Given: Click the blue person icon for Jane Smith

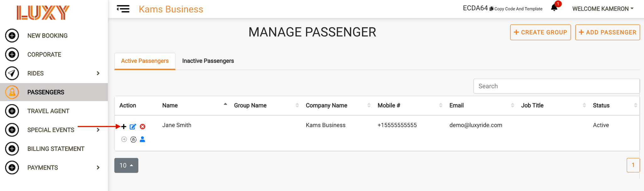Looking at the screenshot, I should tap(142, 139).
